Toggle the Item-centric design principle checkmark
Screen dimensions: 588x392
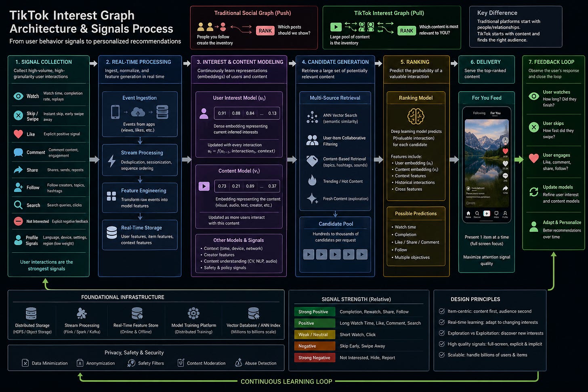(442, 311)
